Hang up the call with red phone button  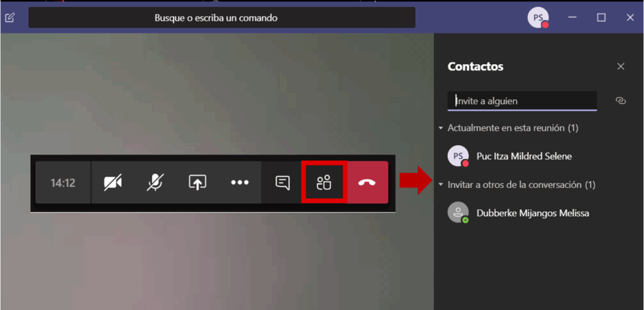[x=367, y=183]
